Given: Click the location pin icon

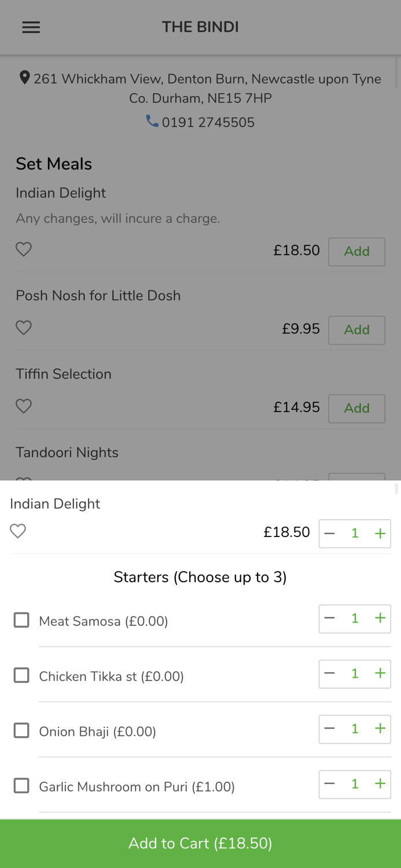Looking at the screenshot, I should [x=24, y=78].
